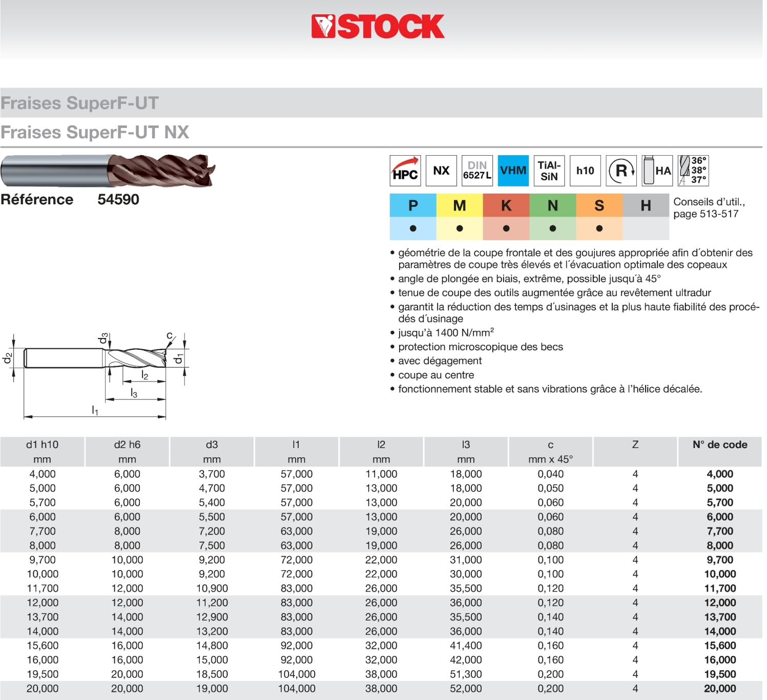Select the green N material swatch
Viewport: 767px width, 700px height.
(x=553, y=217)
